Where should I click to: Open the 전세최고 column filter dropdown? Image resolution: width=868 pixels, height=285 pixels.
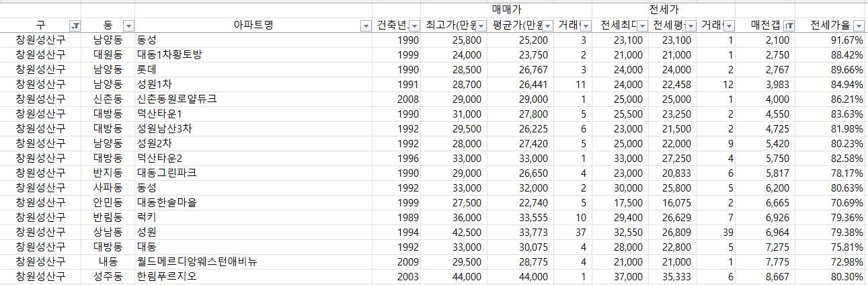pyautogui.click(x=641, y=26)
